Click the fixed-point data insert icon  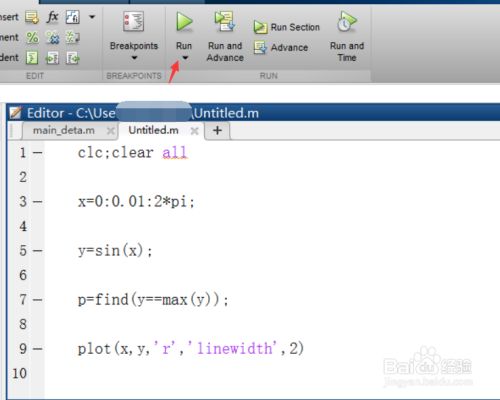pyautogui.click(x=72, y=17)
